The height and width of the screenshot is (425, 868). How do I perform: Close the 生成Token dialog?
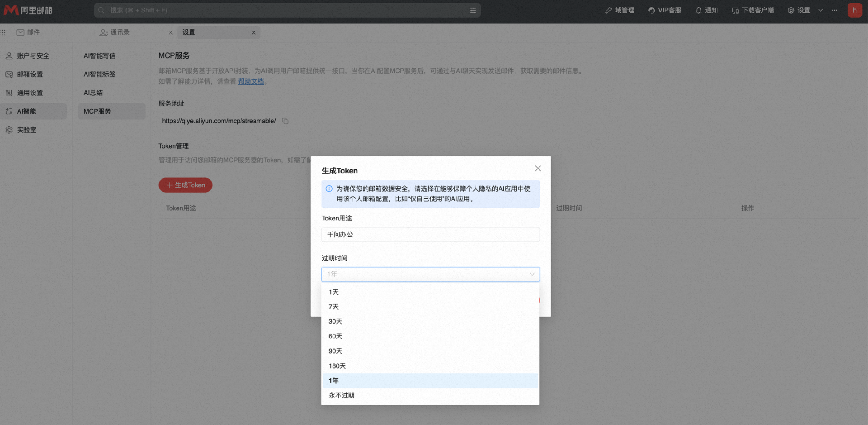(x=538, y=168)
